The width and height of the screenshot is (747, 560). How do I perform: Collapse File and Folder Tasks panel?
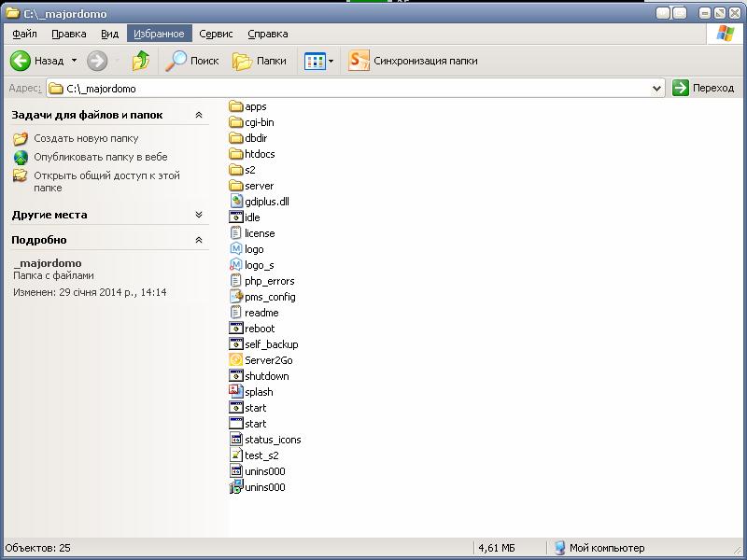[x=199, y=115]
